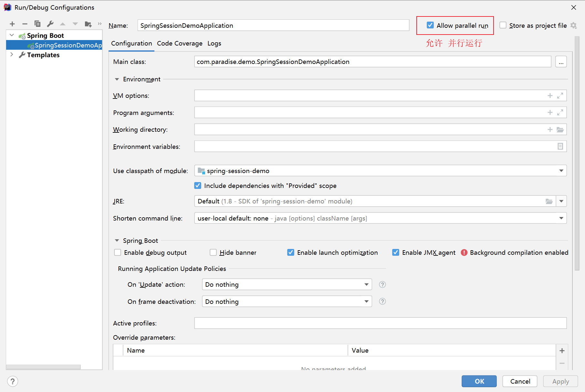The image size is (585, 392).
Task: Click the Create New Folder icon
Action: pyautogui.click(x=88, y=24)
